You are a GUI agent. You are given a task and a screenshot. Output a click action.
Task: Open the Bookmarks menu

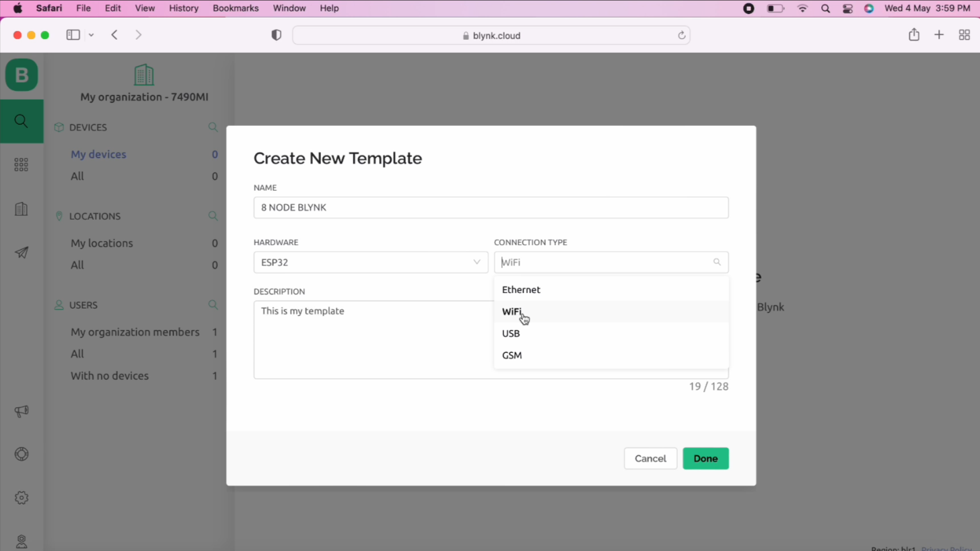pyautogui.click(x=236, y=8)
